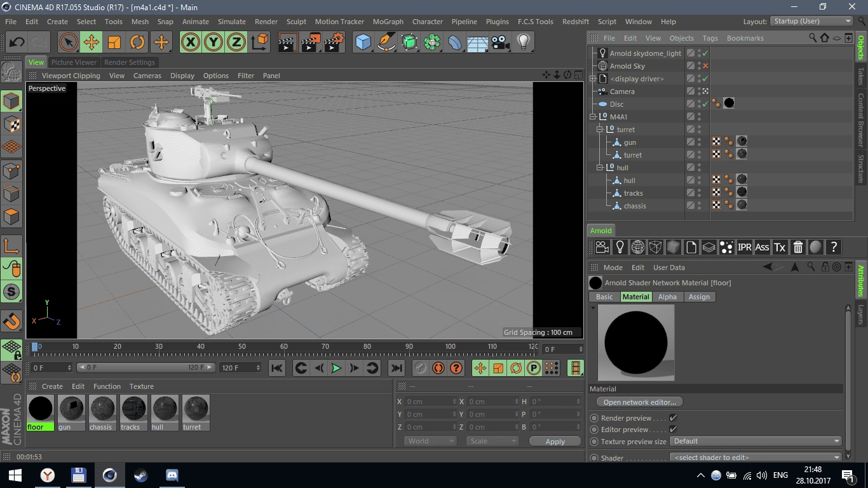
Task: Open the Shader select dropdown
Action: (756, 457)
